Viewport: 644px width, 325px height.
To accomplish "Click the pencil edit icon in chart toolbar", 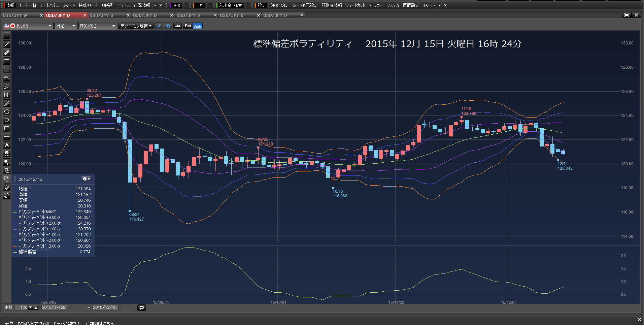I will (x=159, y=26).
